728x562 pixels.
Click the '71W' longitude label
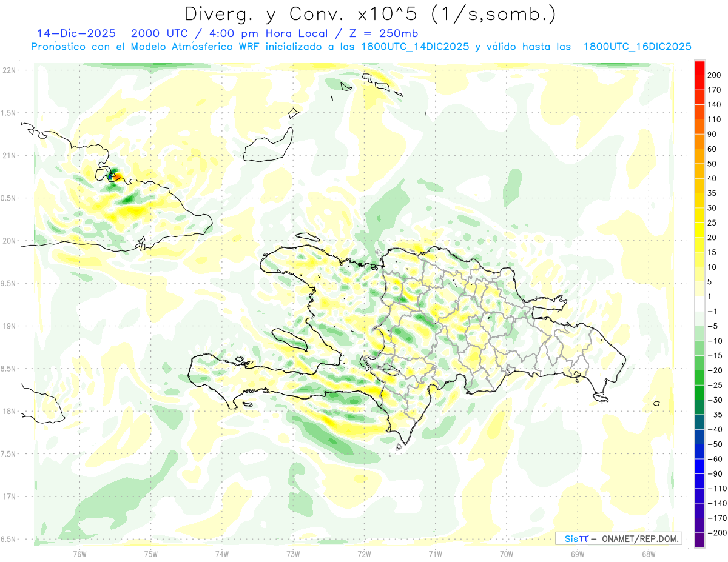coord(435,554)
